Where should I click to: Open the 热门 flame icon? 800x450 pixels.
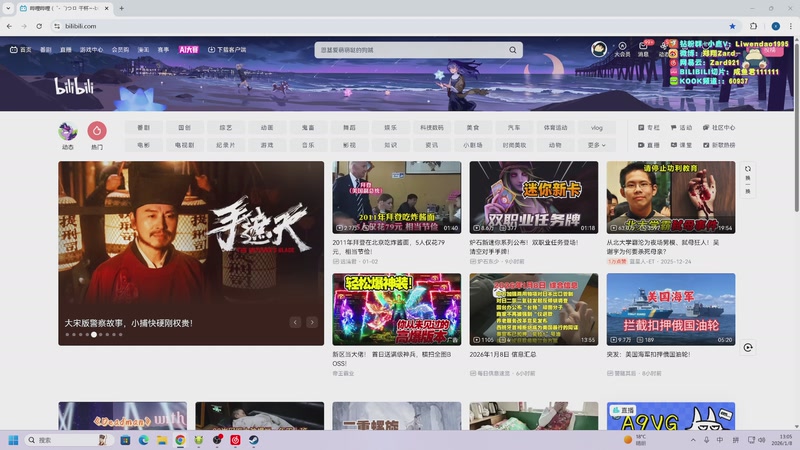click(x=97, y=131)
